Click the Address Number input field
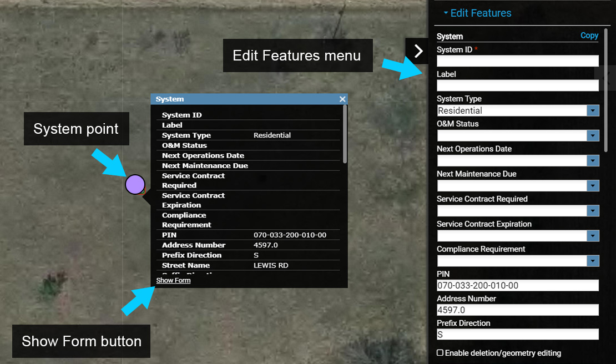The height and width of the screenshot is (364, 616). [x=517, y=310]
